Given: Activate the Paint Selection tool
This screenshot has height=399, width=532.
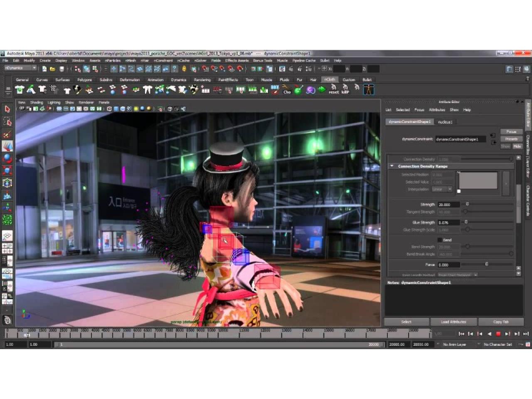Looking at the screenshot, I should pos(7,134).
